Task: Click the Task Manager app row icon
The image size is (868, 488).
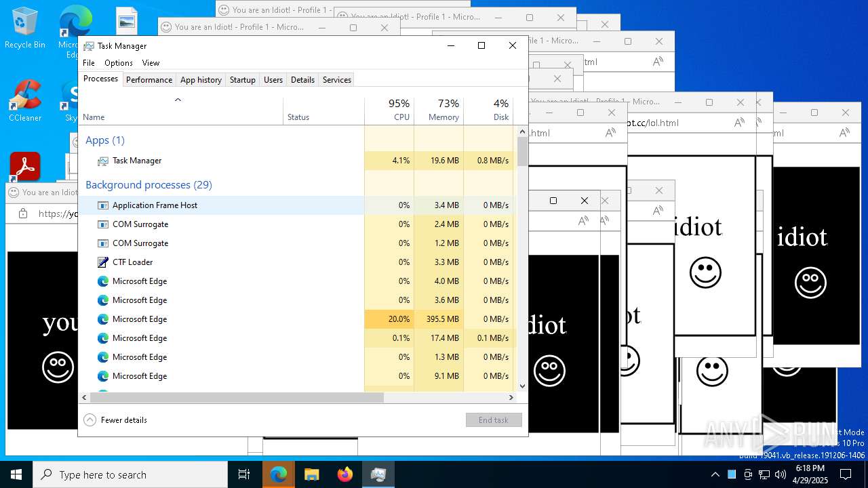Action: [103, 161]
